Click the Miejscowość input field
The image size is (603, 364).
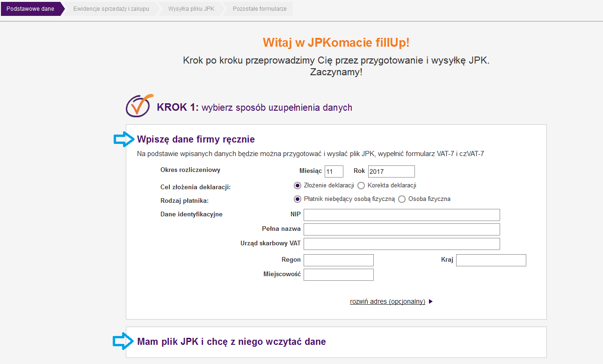339,275
